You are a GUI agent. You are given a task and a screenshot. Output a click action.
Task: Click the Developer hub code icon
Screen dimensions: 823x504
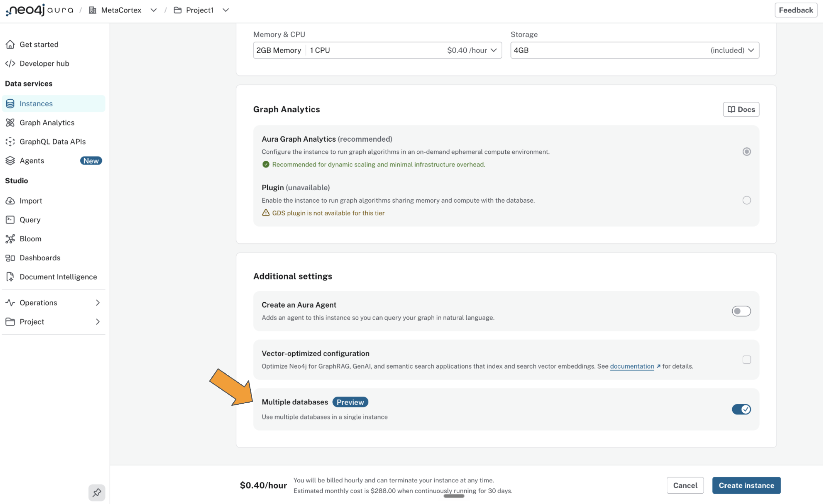click(x=10, y=63)
